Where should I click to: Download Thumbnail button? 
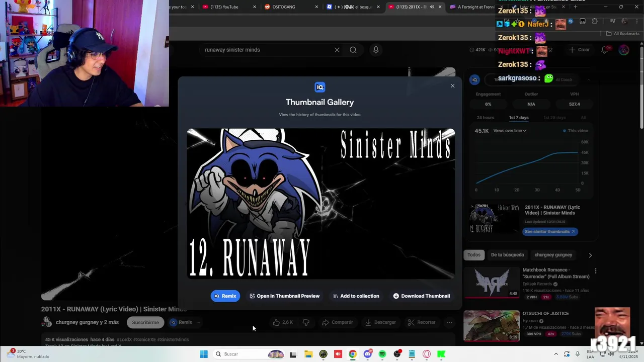point(422,296)
